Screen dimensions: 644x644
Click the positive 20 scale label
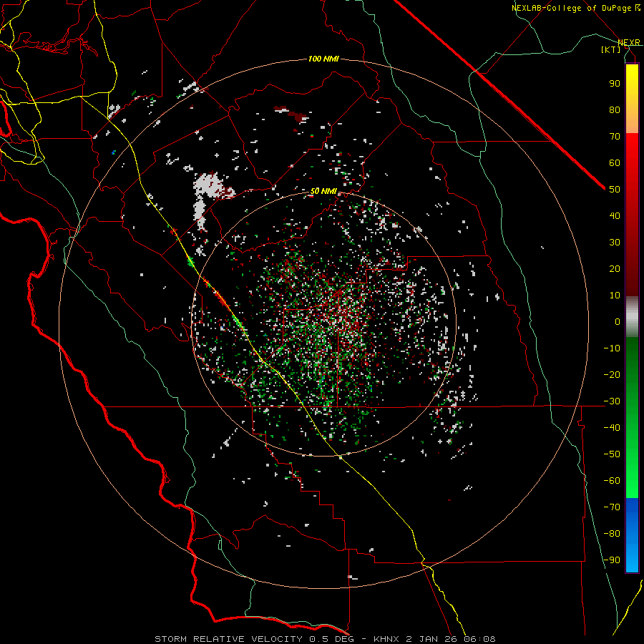[615, 268]
